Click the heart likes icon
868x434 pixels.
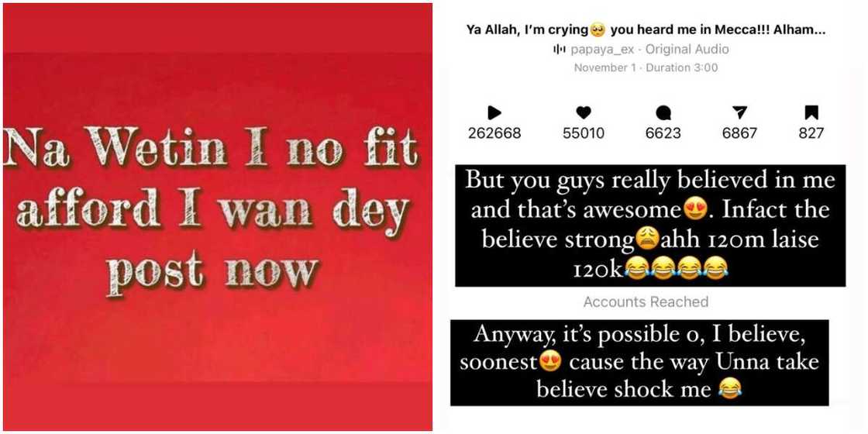click(x=584, y=113)
